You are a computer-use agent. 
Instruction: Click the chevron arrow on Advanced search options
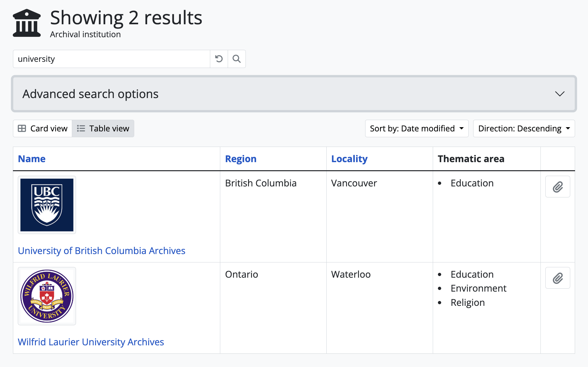[560, 94]
